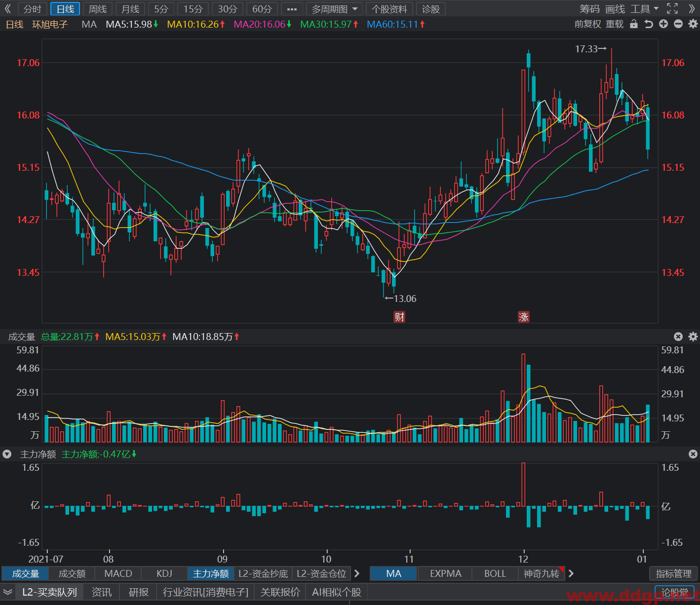Open the 多周期图 dropdown

334,9
